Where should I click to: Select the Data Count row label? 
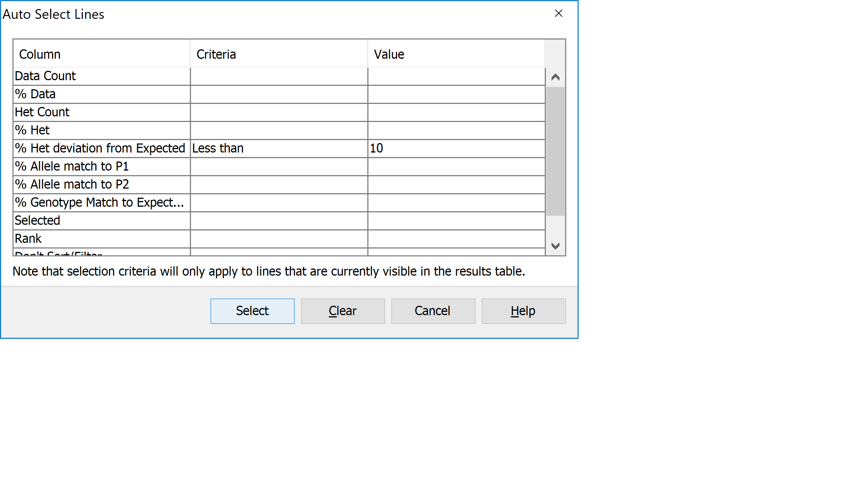(x=102, y=76)
